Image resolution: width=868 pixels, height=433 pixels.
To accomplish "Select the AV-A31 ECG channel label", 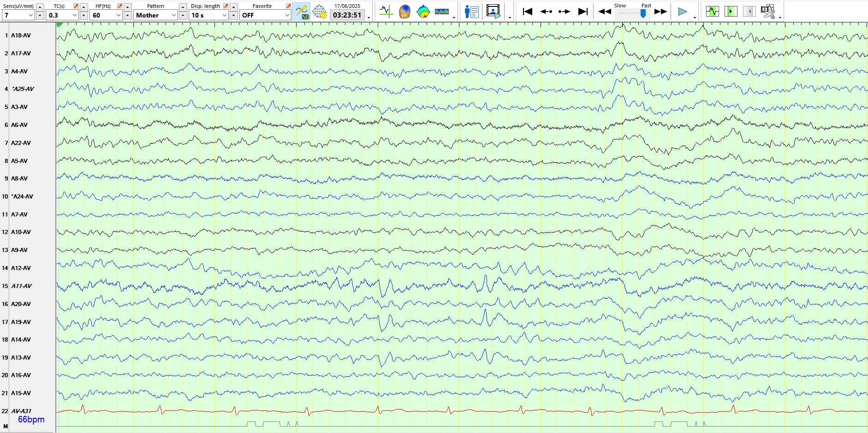I will 21,411.
